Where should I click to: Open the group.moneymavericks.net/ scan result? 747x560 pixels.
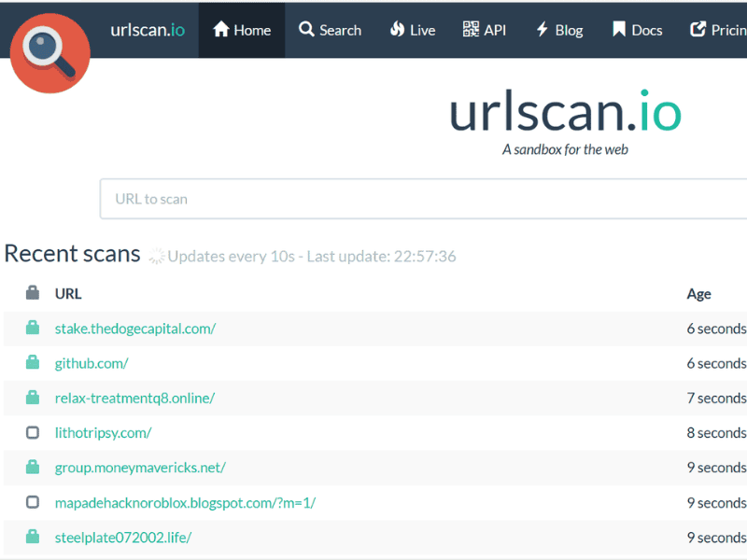click(x=140, y=468)
